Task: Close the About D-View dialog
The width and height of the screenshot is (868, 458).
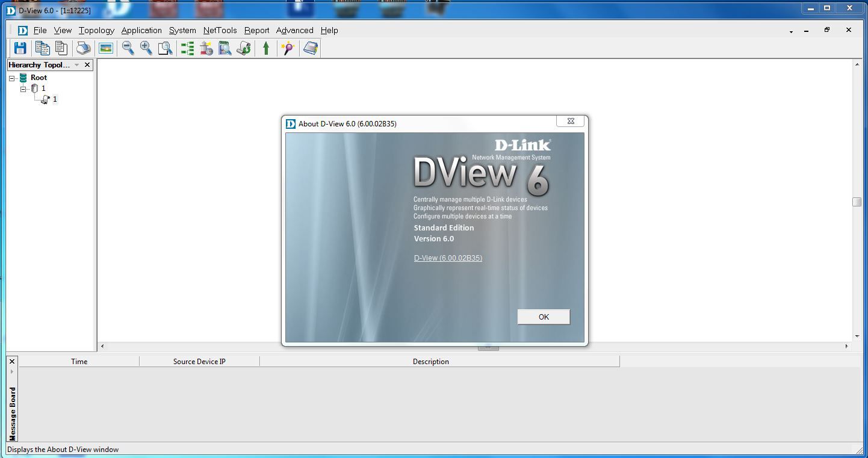Action: click(570, 121)
